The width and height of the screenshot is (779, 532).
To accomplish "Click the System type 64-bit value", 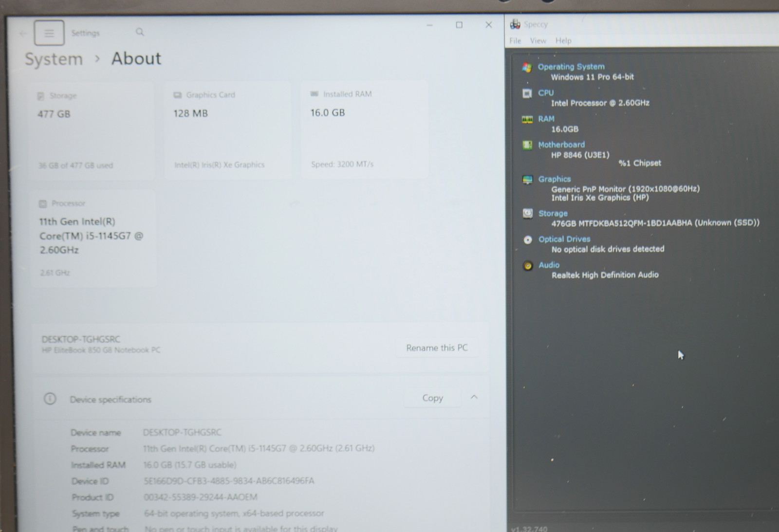I will click(234, 513).
